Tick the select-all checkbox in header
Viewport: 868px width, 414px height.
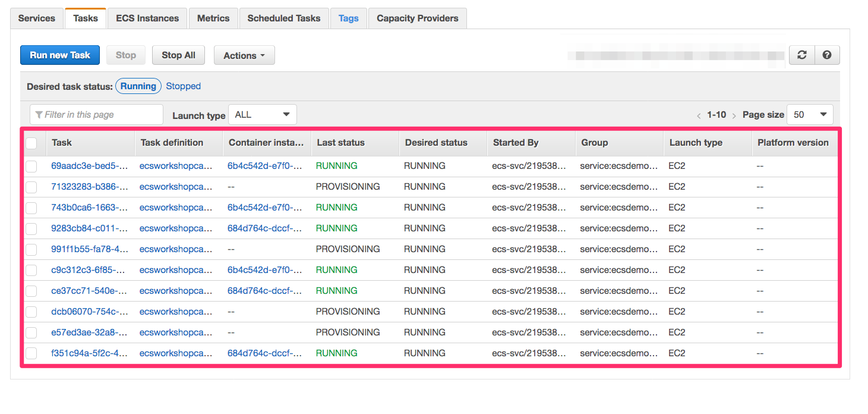tap(31, 143)
